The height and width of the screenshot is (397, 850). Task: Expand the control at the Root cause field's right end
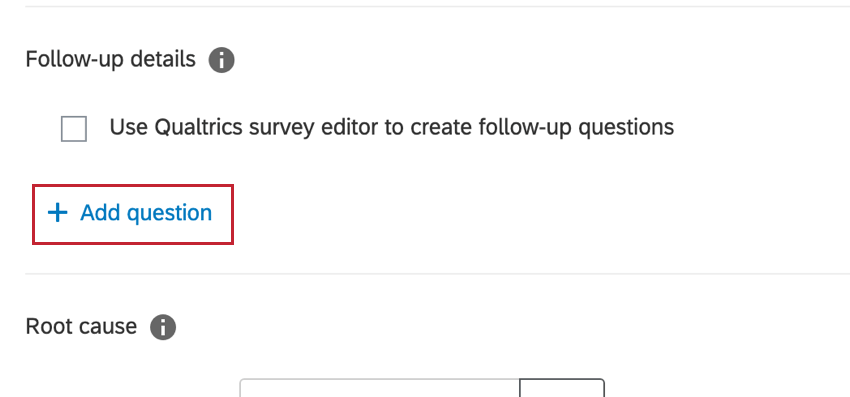(562, 388)
